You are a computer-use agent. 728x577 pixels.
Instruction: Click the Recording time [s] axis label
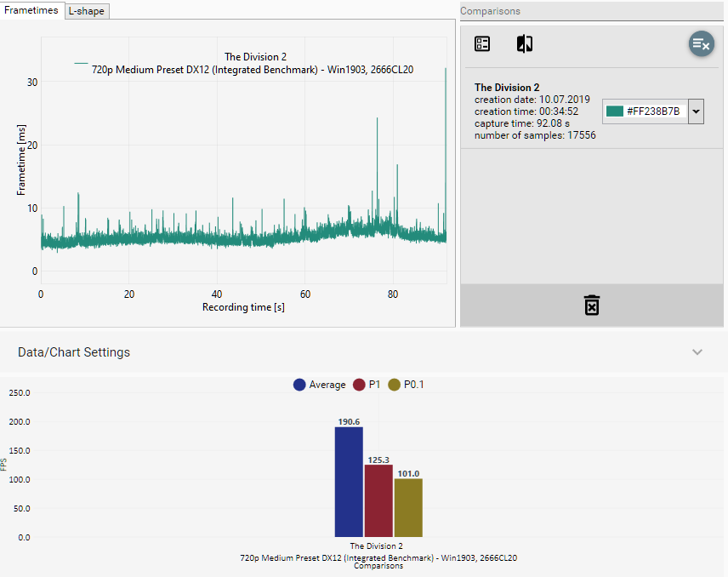coord(243,307)
